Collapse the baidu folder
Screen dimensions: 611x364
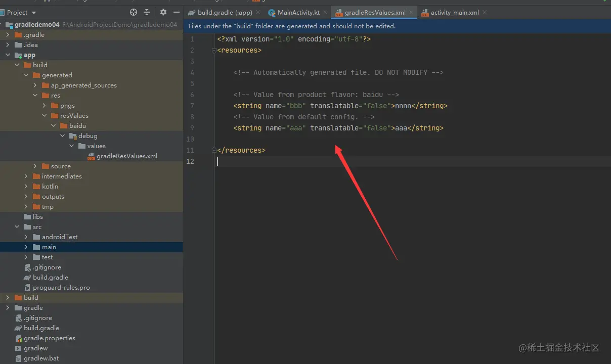point(53,126)
